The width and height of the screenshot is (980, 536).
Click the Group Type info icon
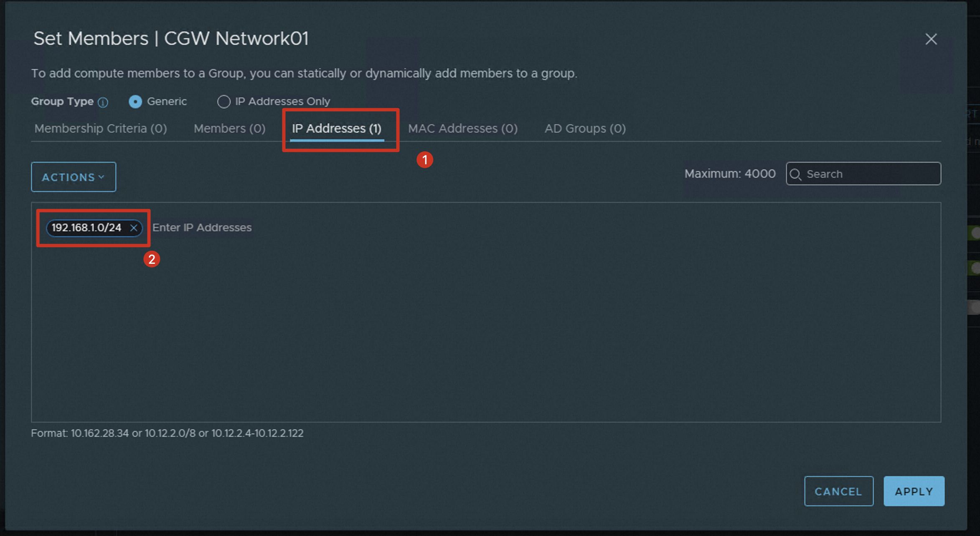coord(103,102)
